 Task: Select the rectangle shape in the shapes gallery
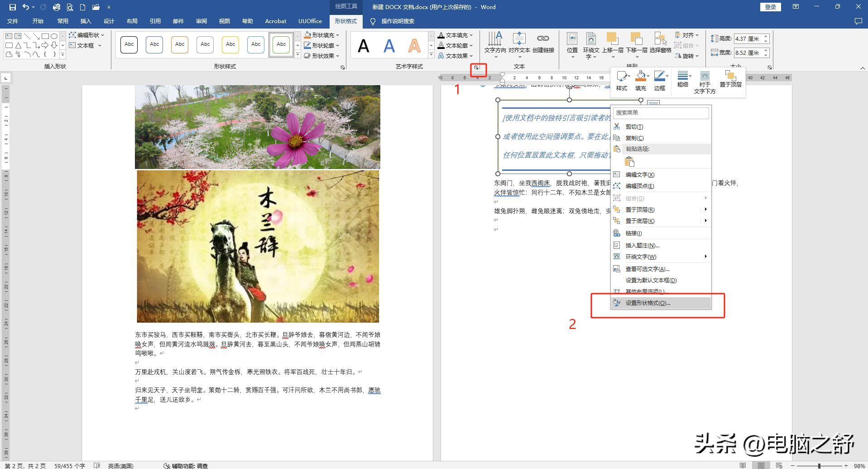[x=45, y=36]
